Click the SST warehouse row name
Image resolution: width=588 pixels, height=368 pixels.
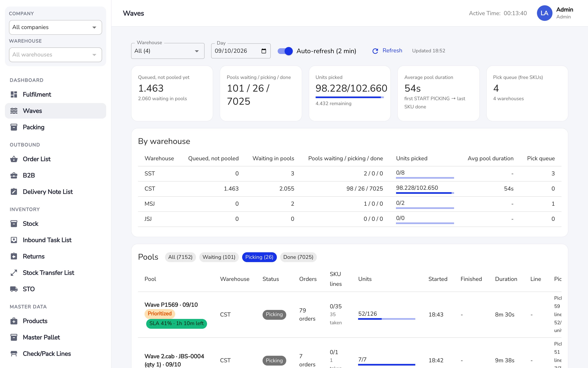tap(150, 174)
